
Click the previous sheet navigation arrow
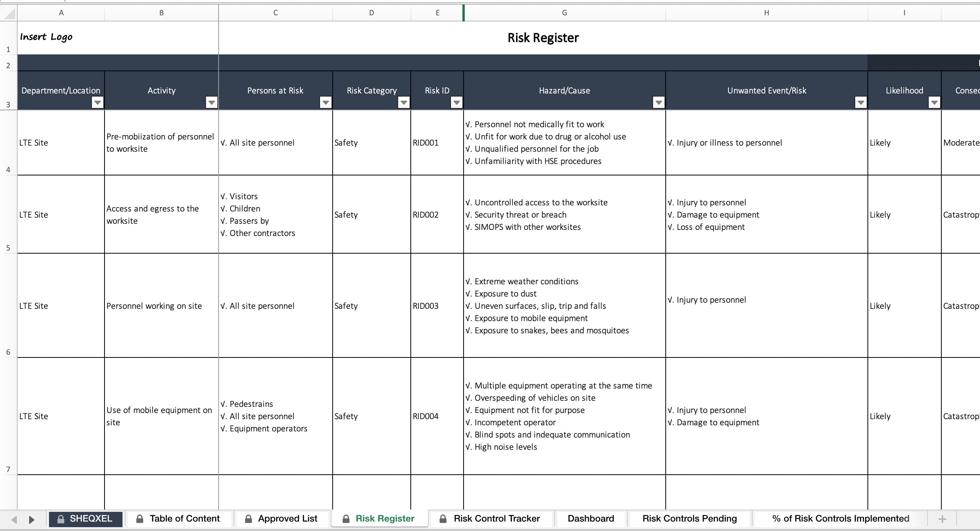click(14, 520)
